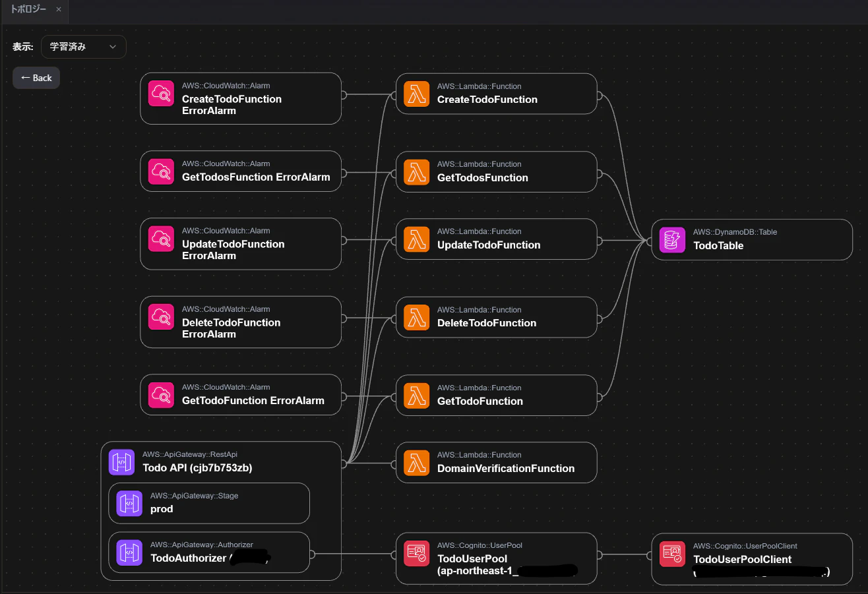
Task: Click the TodoTable DynamoDB icon
Action: pos(672,240)
